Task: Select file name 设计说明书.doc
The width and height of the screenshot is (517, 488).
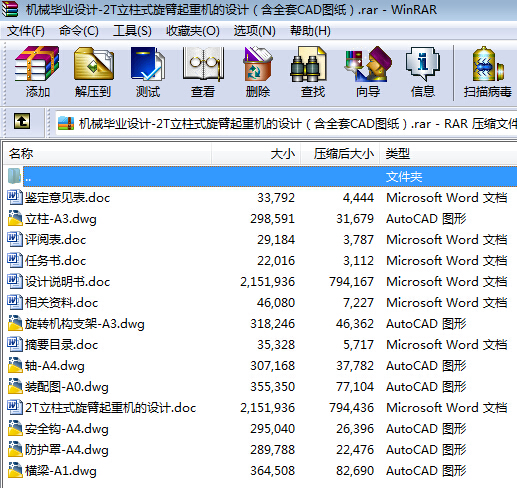Action: (68, 282)
